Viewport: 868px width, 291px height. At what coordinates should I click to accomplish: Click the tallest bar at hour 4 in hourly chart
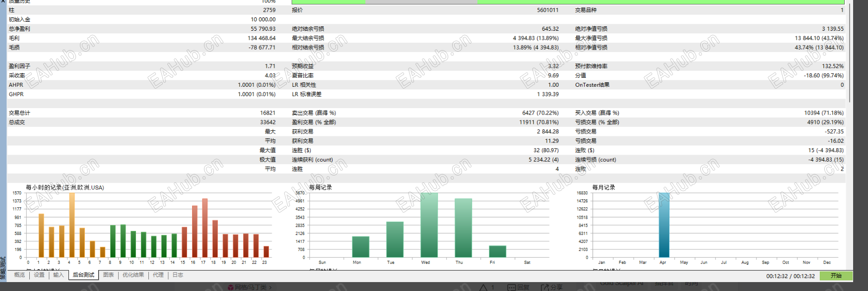[72, 225]
